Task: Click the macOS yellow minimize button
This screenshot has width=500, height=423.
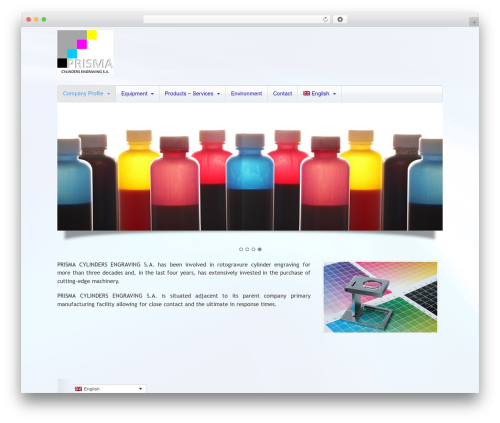Action: coord(36,20)
